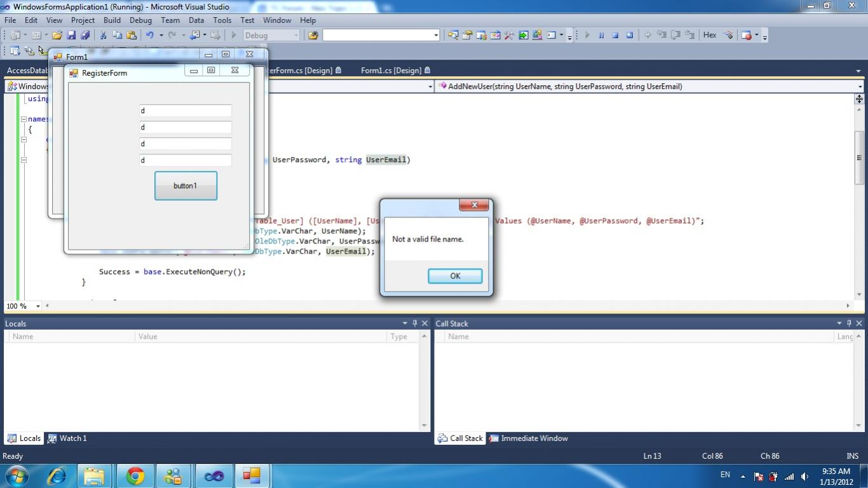868x488 pixels.
Task: Open the Debug solution configuration dropdown
Action: (x=296, y=36)
